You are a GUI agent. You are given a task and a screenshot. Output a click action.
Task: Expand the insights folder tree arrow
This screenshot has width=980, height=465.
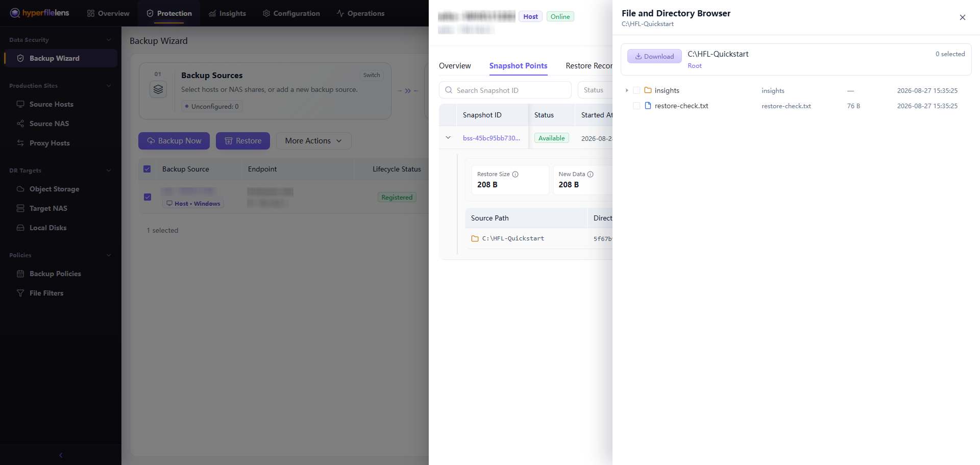click(627, 90)
